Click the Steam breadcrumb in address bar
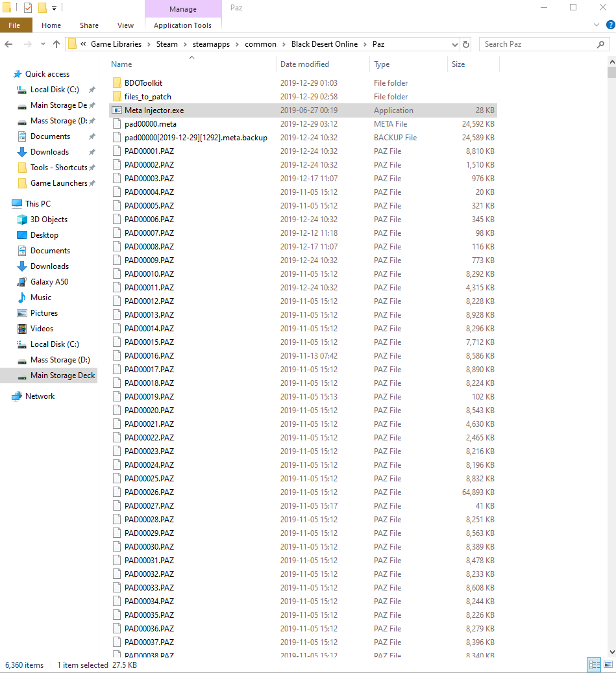 click(x=167, y=44)
